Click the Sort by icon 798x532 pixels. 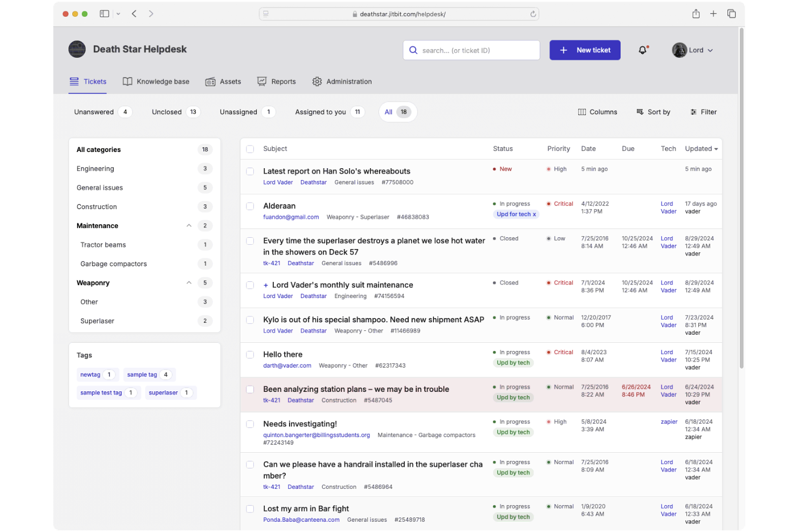click(641, 112)
